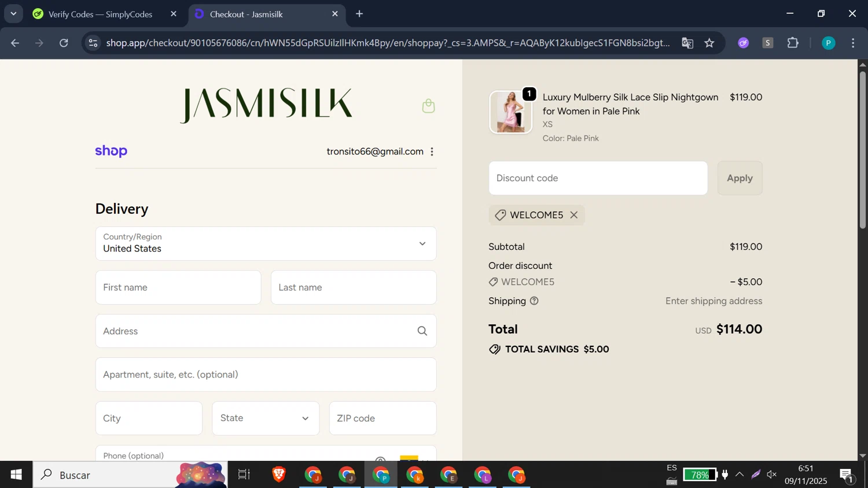868x488 pixels.
Task: Open the notification center icon
Action: pyautogui.click(x=847, y=475)
